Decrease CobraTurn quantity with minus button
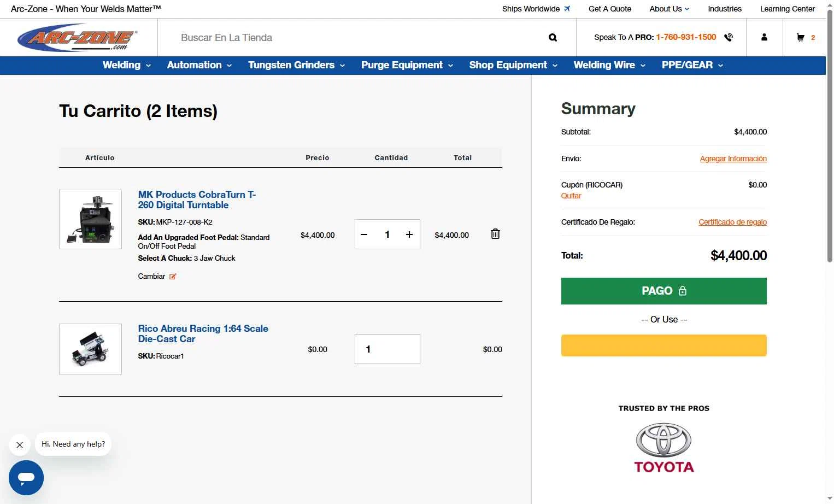Image resolution: width=834 pixels, height=504 pixels. pyautogui.click(x=364, y=235)
